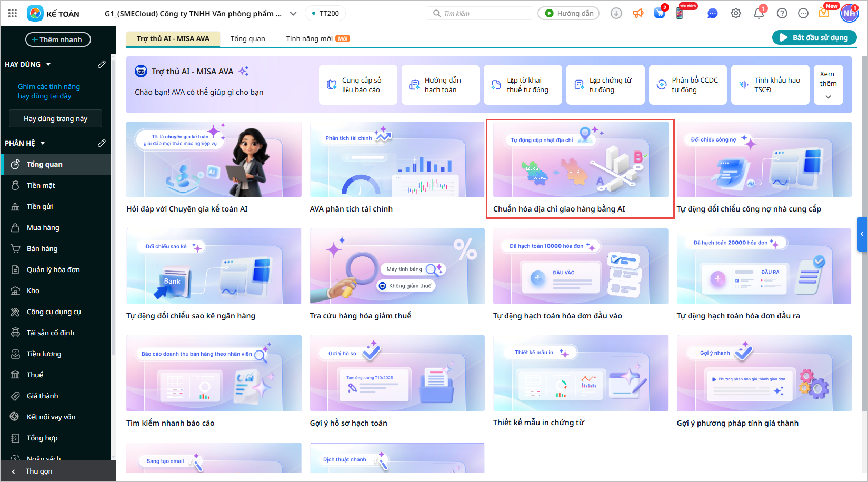The width and height of the screenshot is (868, 482).
Task: Open Công cụ dụng cụ module
Action: tap(55, 312)
